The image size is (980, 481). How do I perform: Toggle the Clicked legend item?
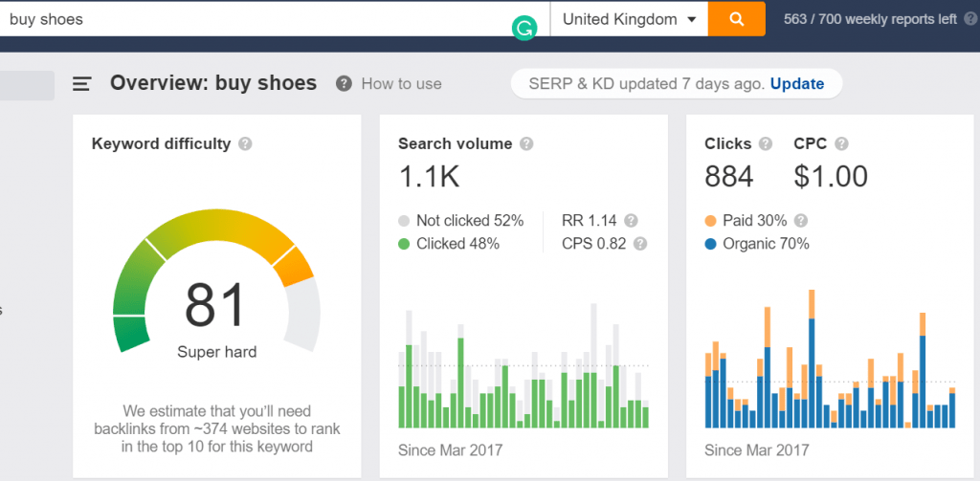(449, 244)
